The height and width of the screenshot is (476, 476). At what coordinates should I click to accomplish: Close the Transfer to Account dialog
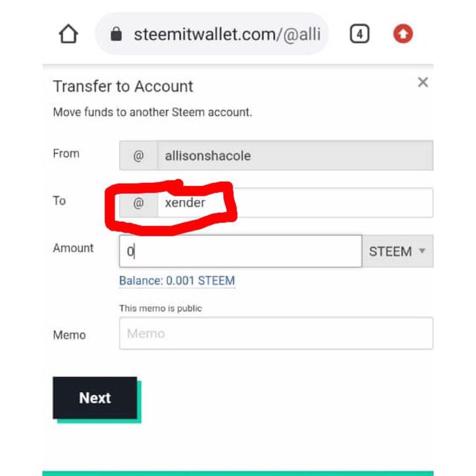coord(423,83)
